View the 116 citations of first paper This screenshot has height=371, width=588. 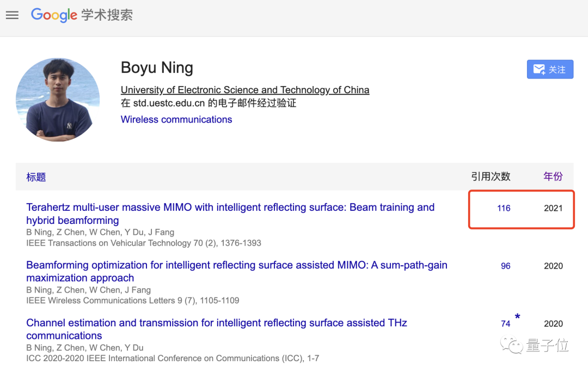tap(504, 208)
